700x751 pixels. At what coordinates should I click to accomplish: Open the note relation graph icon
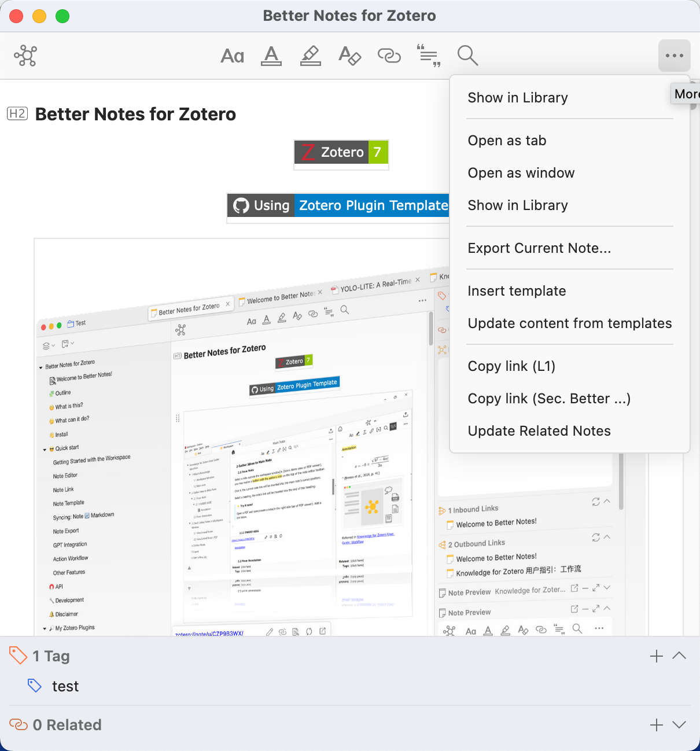tap(25, 56)
